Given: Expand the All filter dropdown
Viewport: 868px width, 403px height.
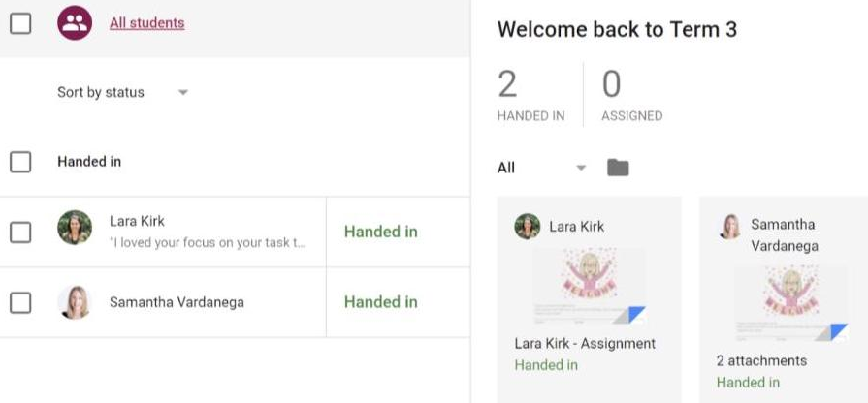Looking at the screenshot, I should [541, 168].
